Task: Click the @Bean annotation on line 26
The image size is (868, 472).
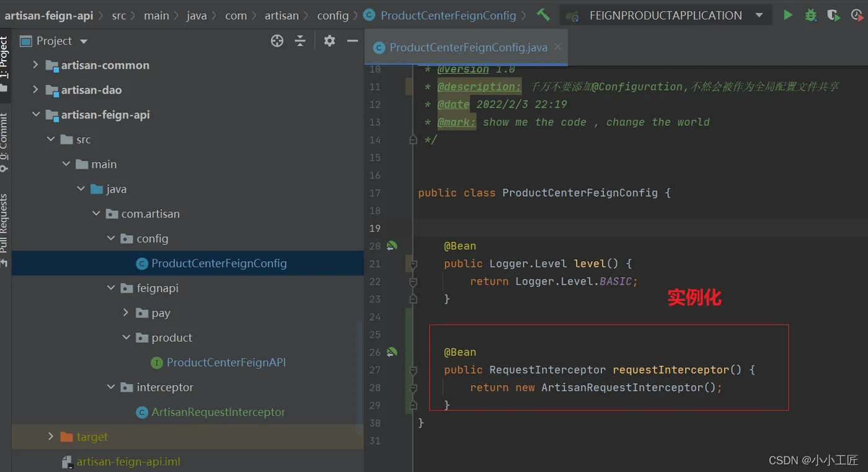Action: (460, 352)
